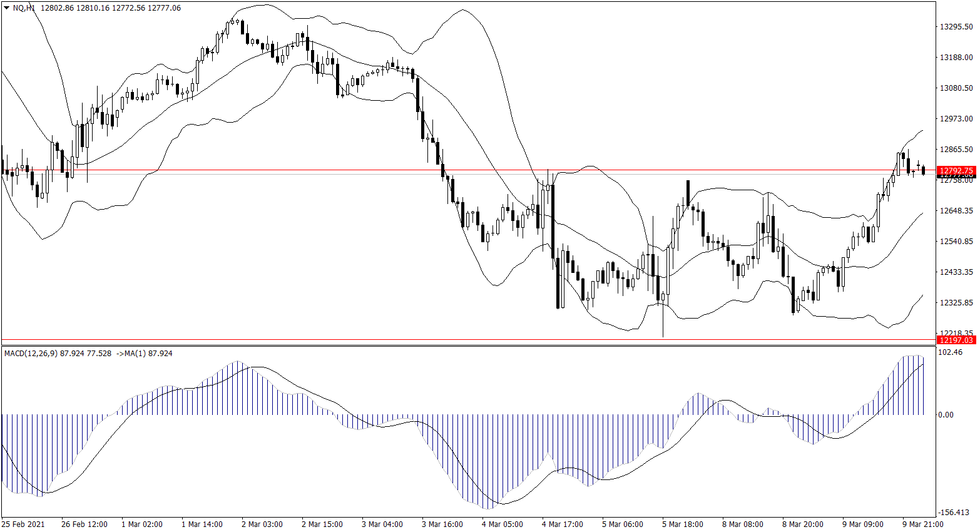980x532 pixels.
Task: Click the ->MA(1) 87.924 signal label
Action: [x=145, y=354]
